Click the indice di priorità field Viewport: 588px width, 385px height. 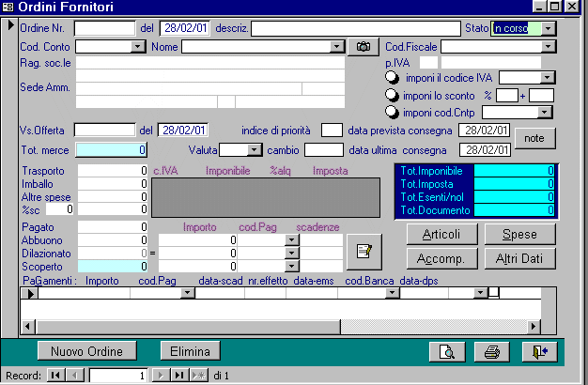(332, 131)
